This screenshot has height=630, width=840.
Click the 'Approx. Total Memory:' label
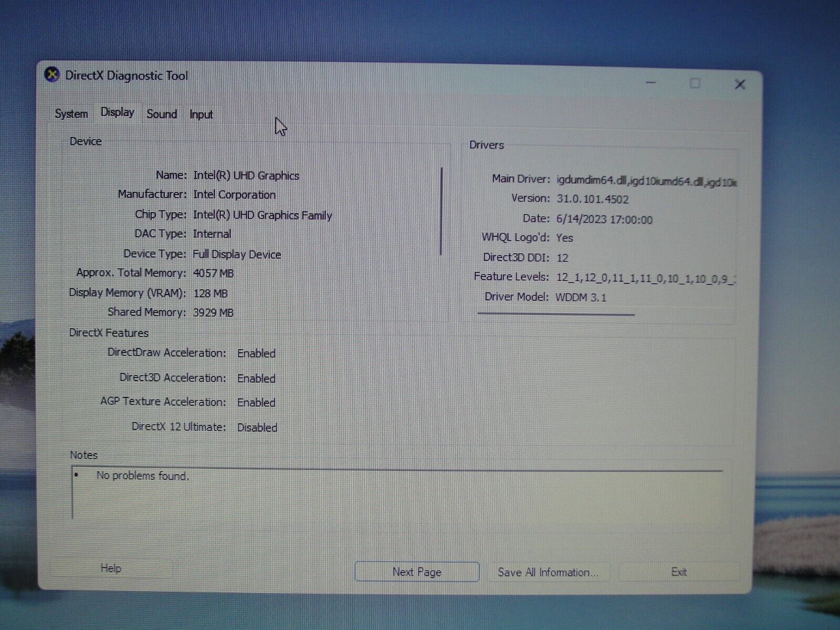click(131, 273)
